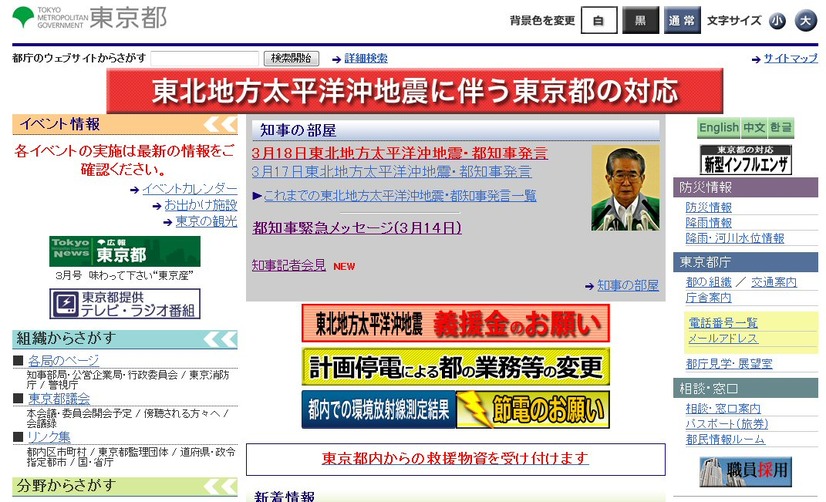Screen dimensions: 826x502
Task: Collapse the イベント情報 section arrows
Action: coord(221,124)
